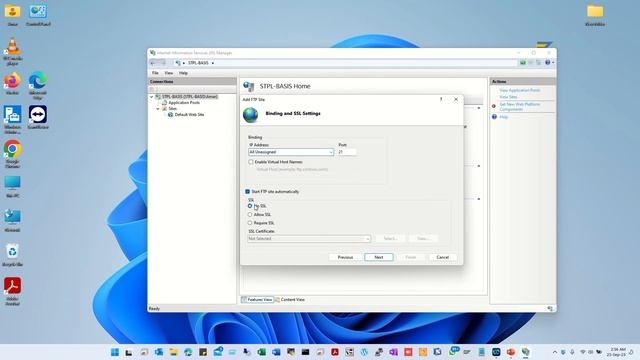Click the Help link in Actions pane
Viewport: 640px width, 360px height.
point(504,117)
